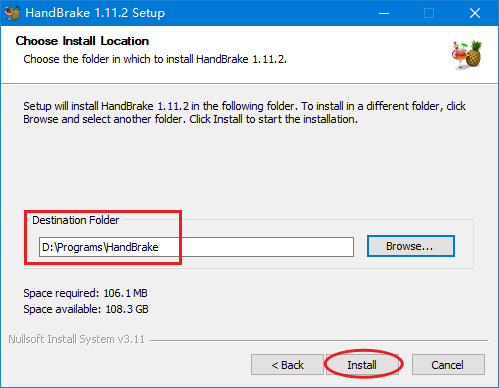This screenshot has height=388, width=499.
Task: Minimize the HandBrake Setup window
Action: coord(384,13)
